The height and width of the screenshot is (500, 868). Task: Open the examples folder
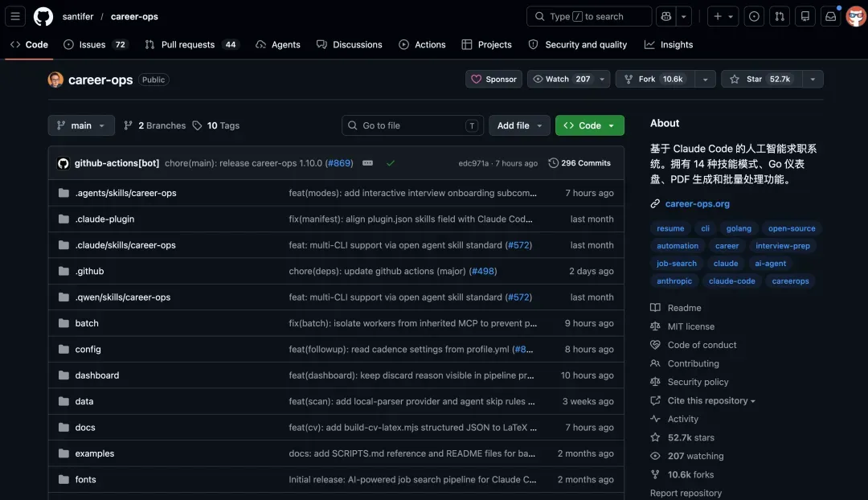(x=95, y=453)
